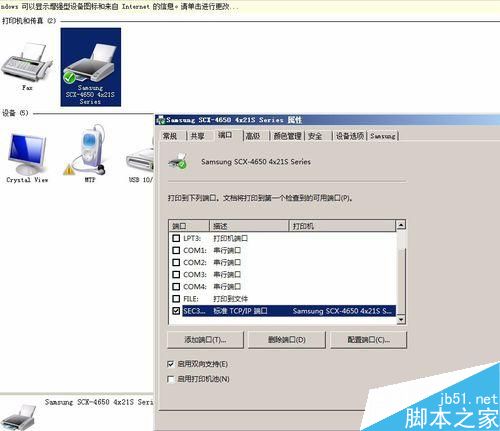The width and height of the screenshot is (500, 431).
Task: Toggle 启用双向支持(E) checkbox
Action: [x=170, y=364]
